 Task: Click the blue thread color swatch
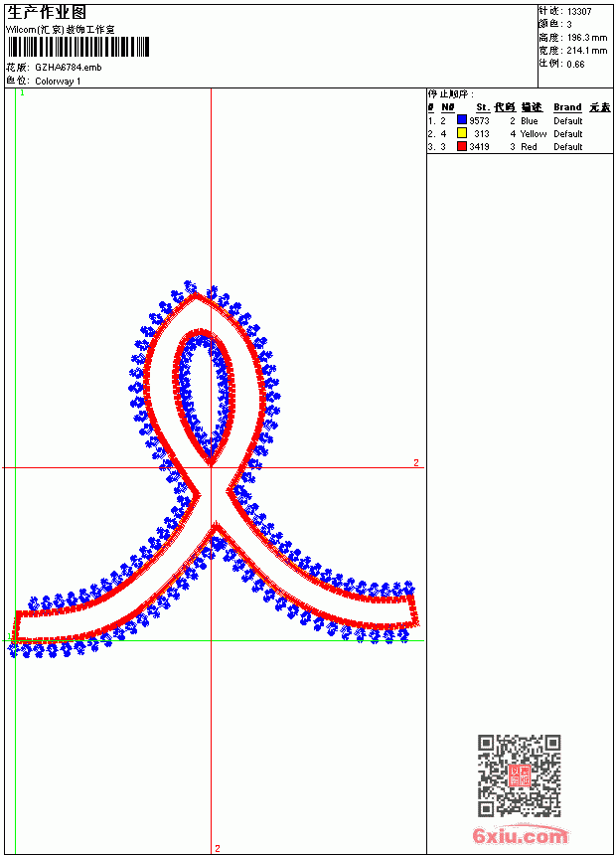462,120
